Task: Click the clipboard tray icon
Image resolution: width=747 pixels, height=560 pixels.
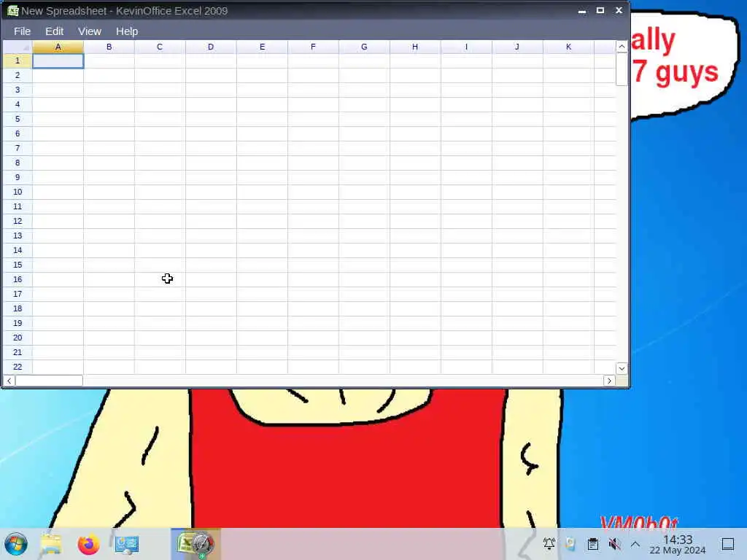Action: (592, 544)
